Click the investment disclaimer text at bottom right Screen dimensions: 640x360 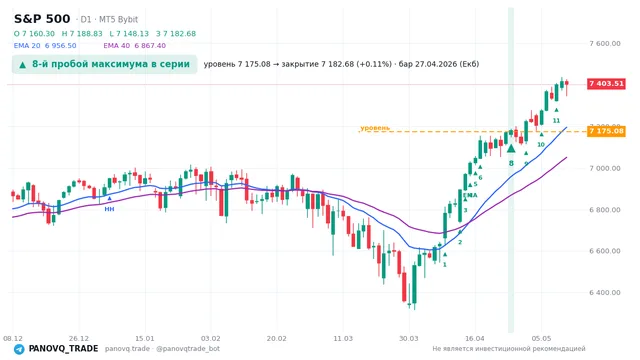tap(509, 349)
